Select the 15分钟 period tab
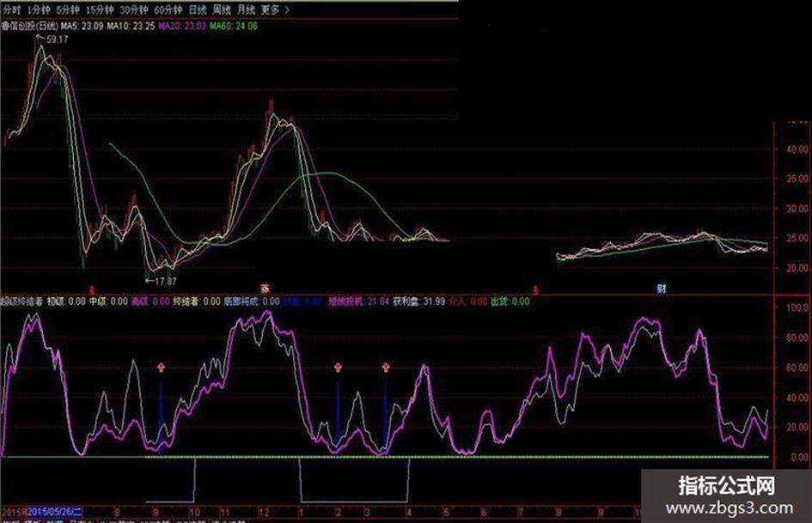Image resolution: width=812 pixels, height=523 pixels. pos(100,9)
